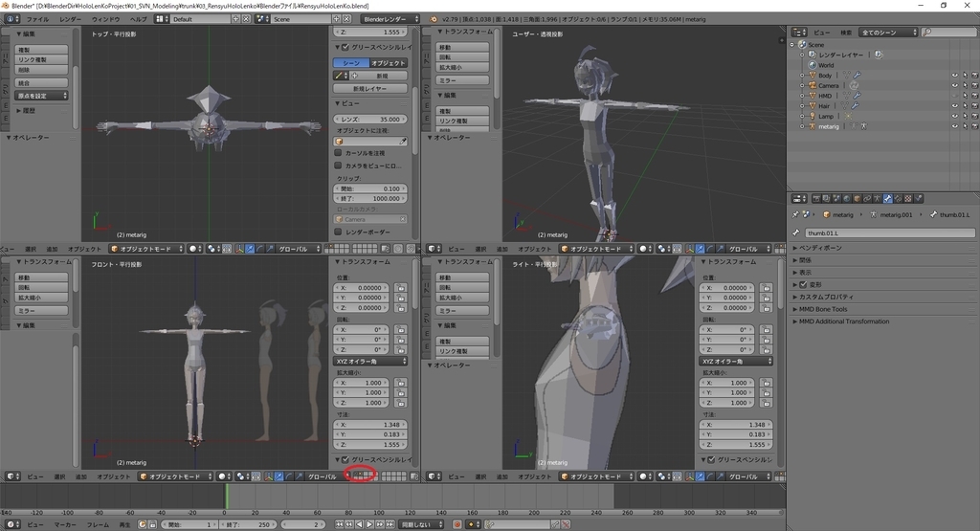
Task: Select the オブジェクト grease pencil source button
Action: point(389,63)
